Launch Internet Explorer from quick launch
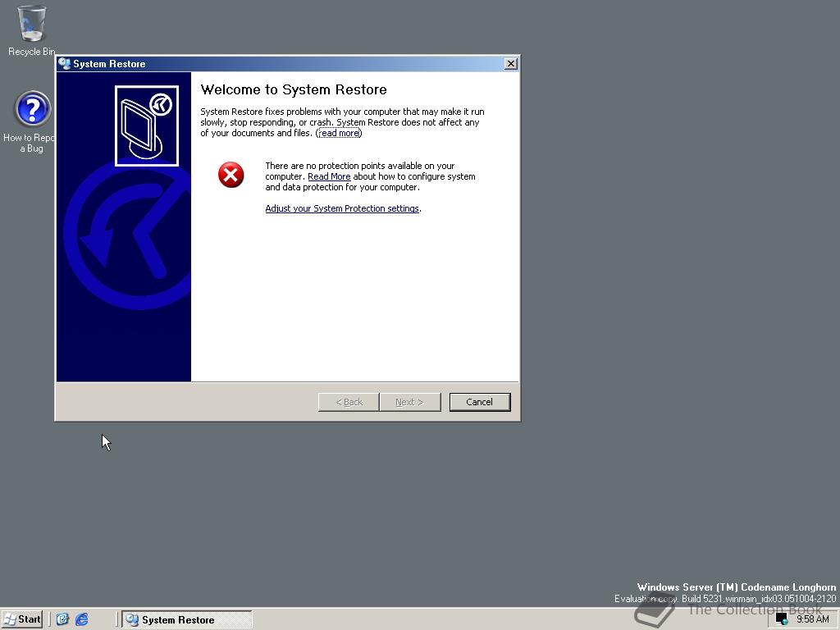Screen dimensions: 840x630 (81, 619)
